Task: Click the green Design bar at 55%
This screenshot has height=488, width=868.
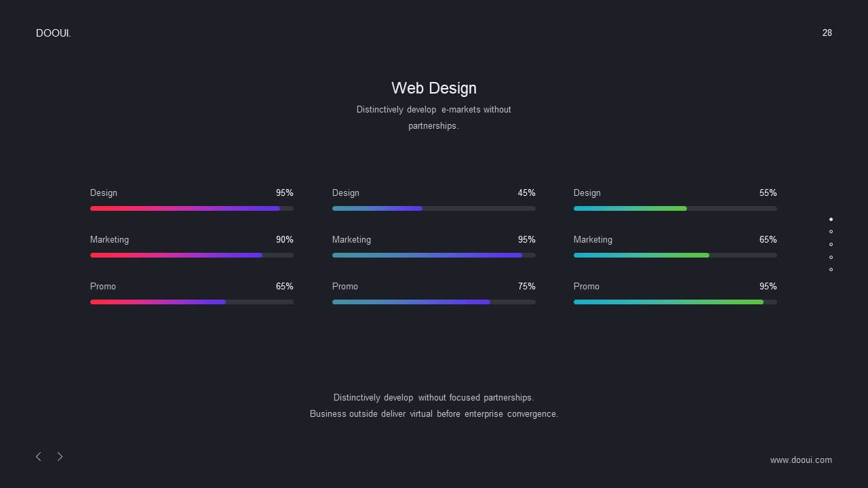Action: click(x=630, y=209)
